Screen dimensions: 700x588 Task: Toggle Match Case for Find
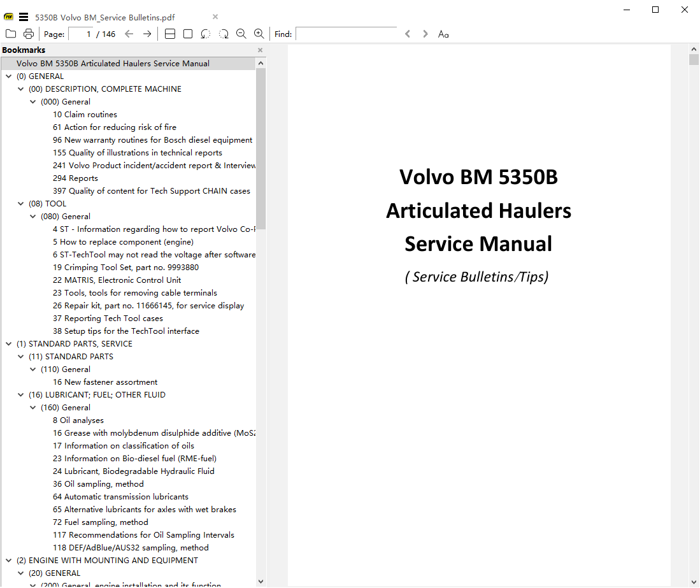tap(443, 34)
